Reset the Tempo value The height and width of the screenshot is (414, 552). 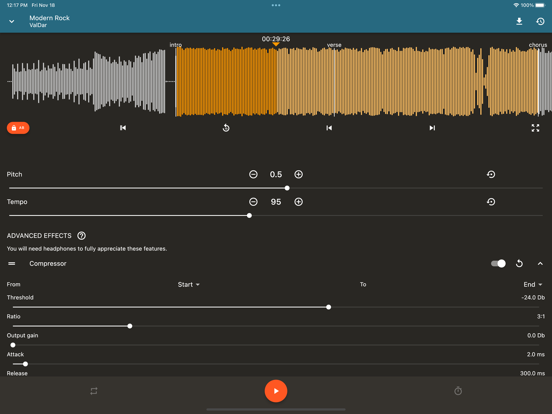point(491,202)
